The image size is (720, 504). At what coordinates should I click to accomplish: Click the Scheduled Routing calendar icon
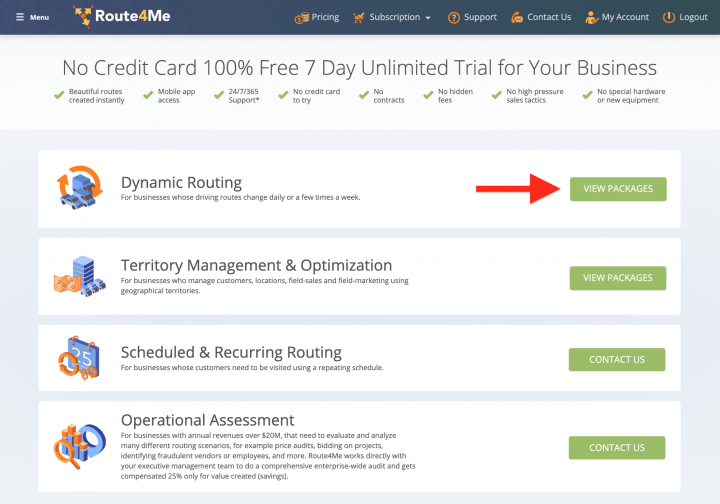point(79,358)
